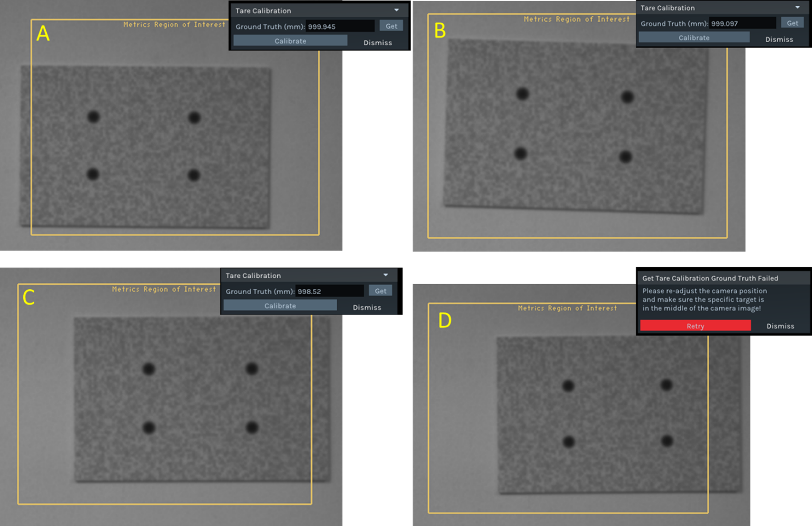
Task: Dismiss the Ground Truth Failed message
Action: pyautogui.click(x=780, y=326)
